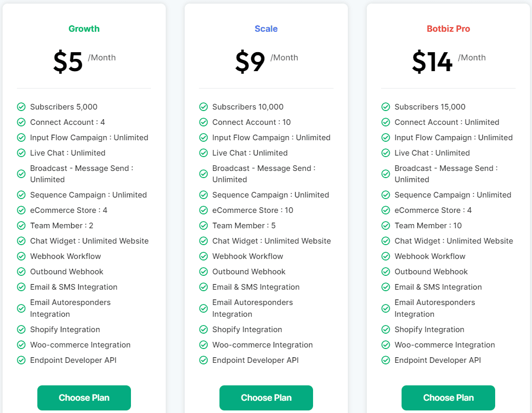This screenshot has height=413, width=532.
Task: Click the checkmark next to Connect Account : 10
Action: [203, 122]
